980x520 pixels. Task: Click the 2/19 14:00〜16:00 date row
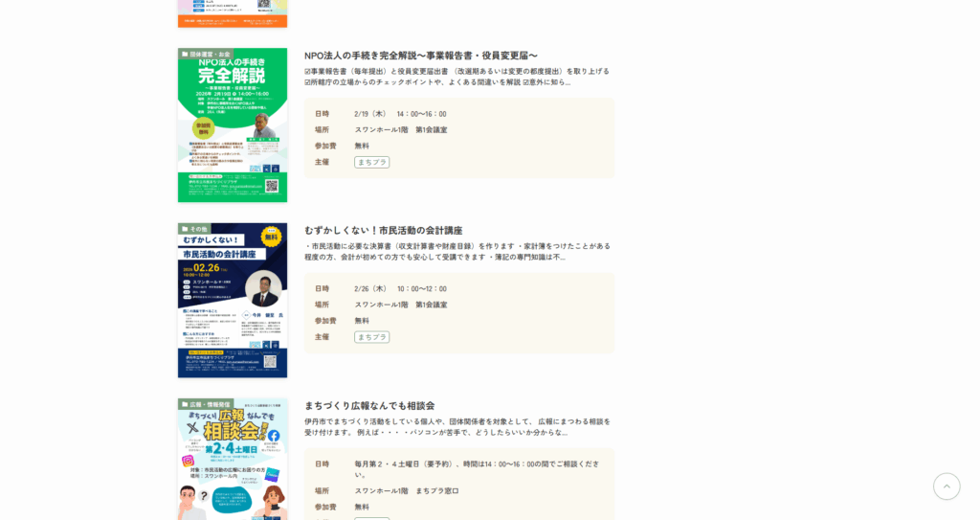[x=400, y=114]
